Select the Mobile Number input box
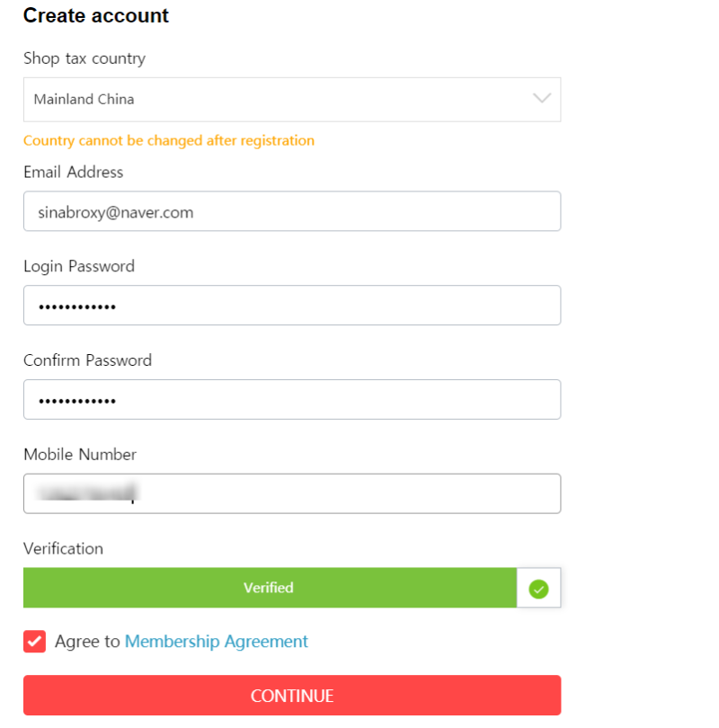The width and height of the screenshot is (719, 728). pyautogui.click(x=292, y=493)
